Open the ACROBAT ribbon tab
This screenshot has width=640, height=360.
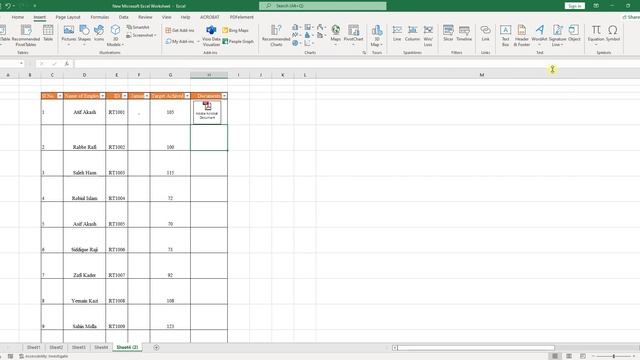click(210, 17)
